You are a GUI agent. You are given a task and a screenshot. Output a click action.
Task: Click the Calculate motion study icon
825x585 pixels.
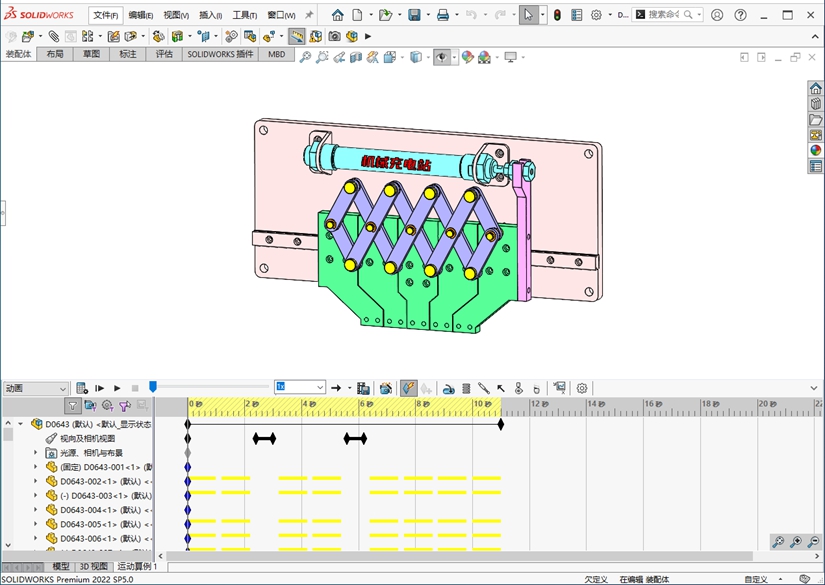tap(82, 388)
